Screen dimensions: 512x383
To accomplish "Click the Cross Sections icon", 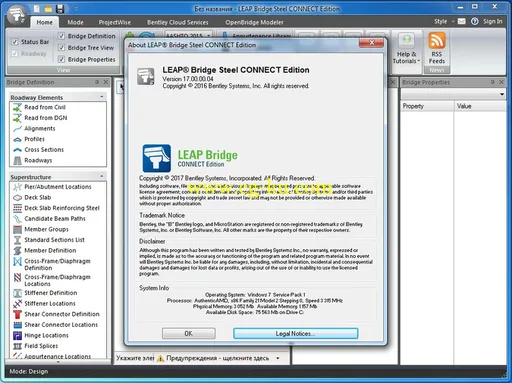I will coord(17,150).
